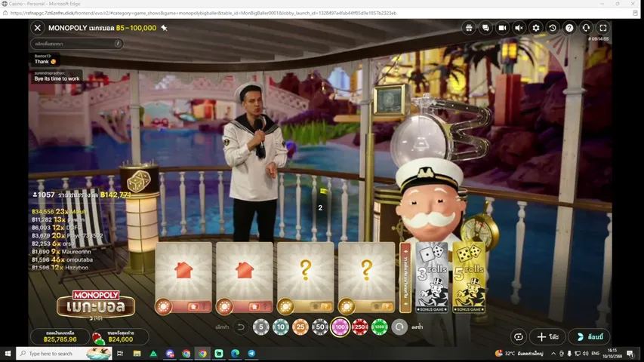
Task: Click the rebet circular arrow button
Action: pos(399,327)
